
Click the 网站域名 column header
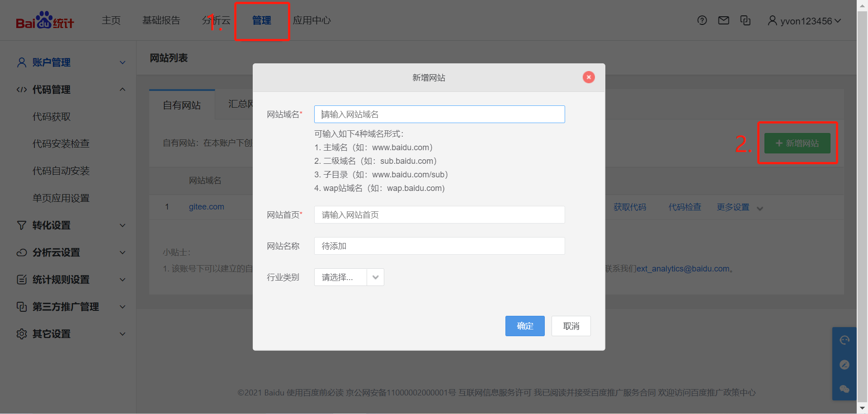[x=205, y=181]
